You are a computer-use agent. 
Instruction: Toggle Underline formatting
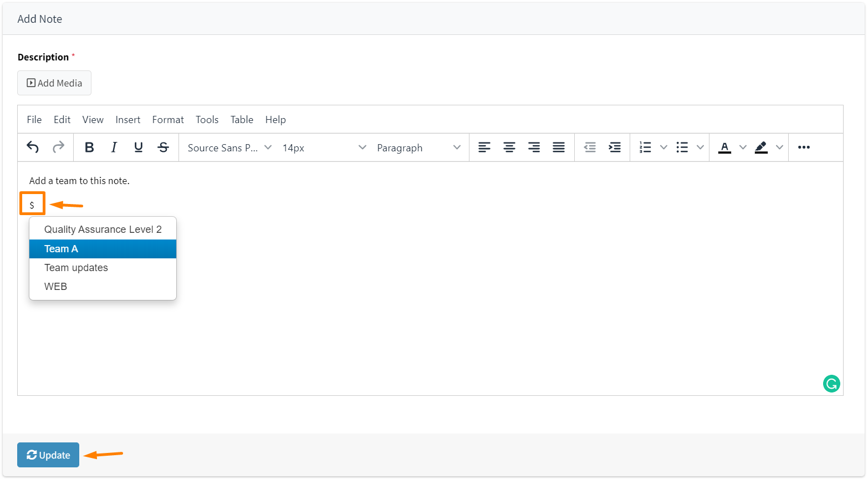pos(138,147)
